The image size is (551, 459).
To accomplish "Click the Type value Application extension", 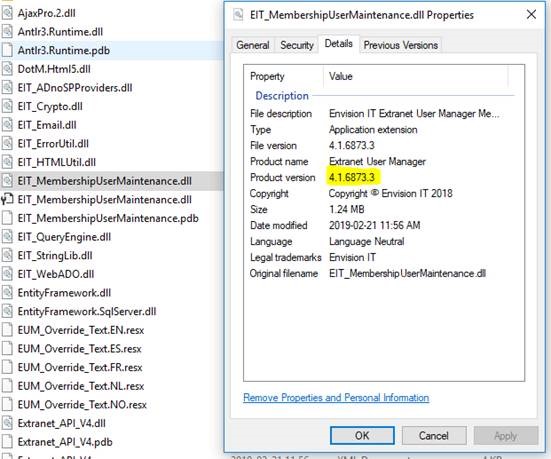I will click(x=373, y=130).
